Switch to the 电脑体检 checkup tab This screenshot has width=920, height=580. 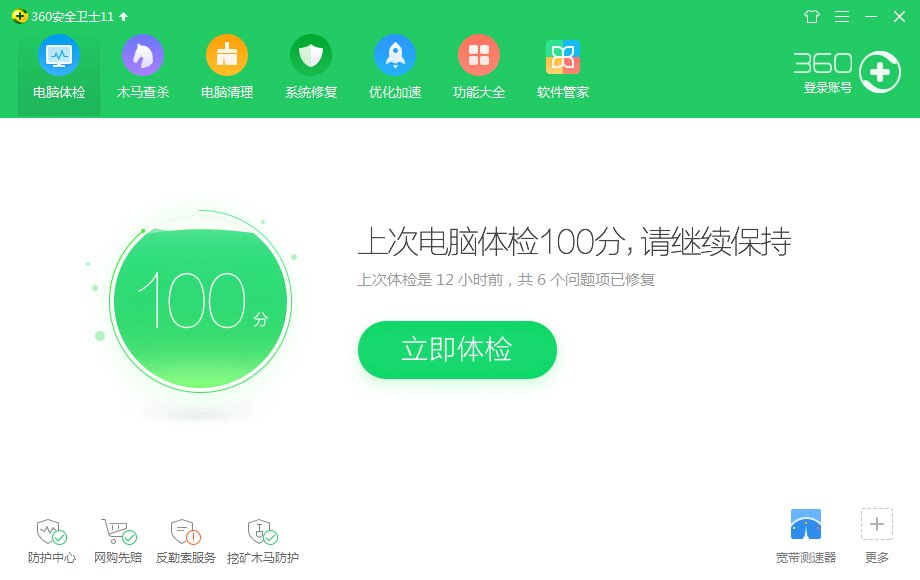tap(58, 68)
